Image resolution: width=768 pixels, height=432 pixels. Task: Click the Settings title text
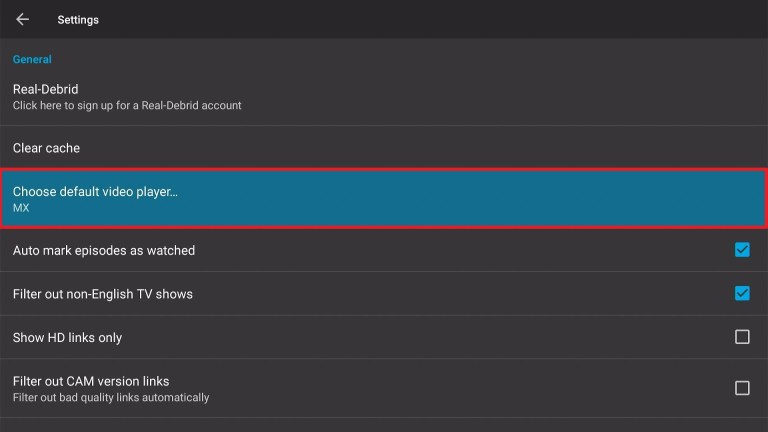coord(78,20)
